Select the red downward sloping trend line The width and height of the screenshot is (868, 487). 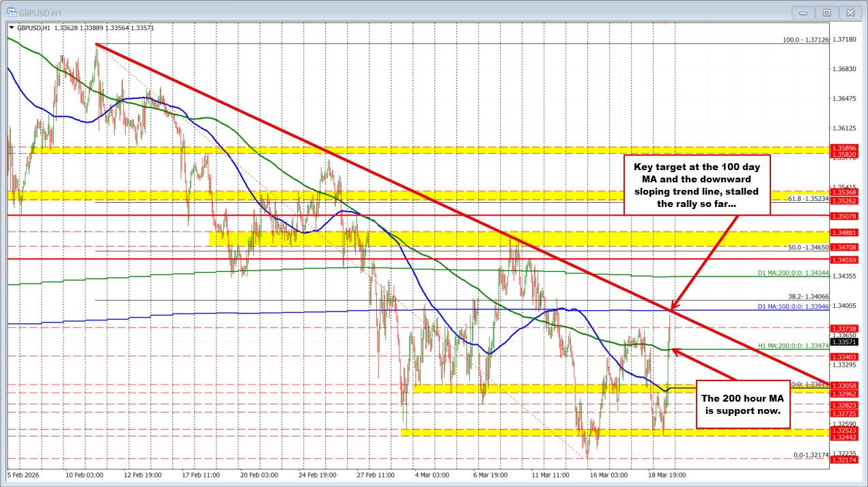click(x=410, y=180)
